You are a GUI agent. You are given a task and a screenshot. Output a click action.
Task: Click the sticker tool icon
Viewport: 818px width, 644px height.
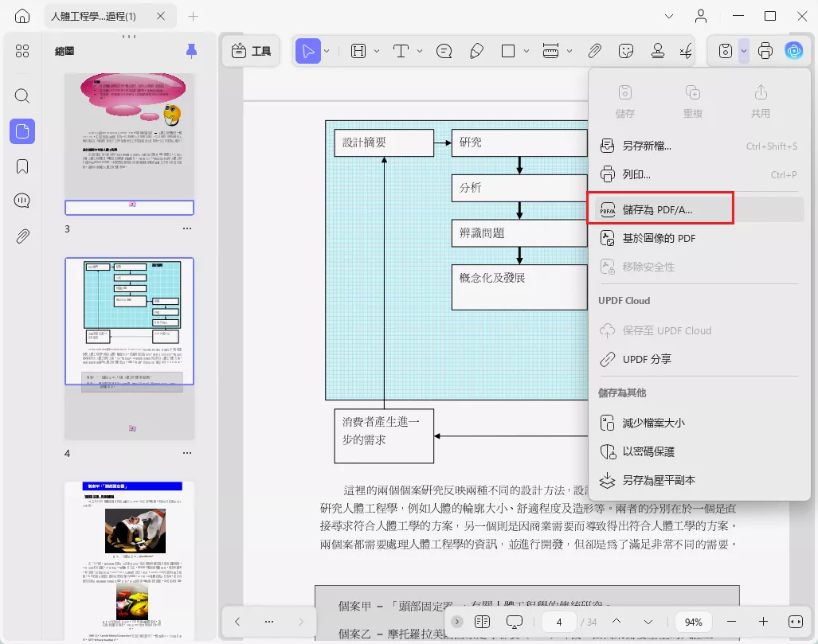pyautogui.click(x=626, y=51)
